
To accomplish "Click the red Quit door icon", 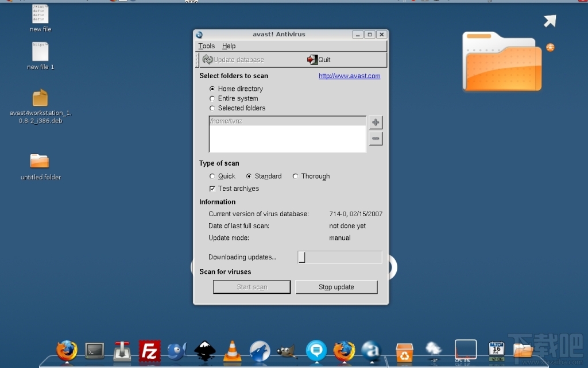I will click(312, 59).
